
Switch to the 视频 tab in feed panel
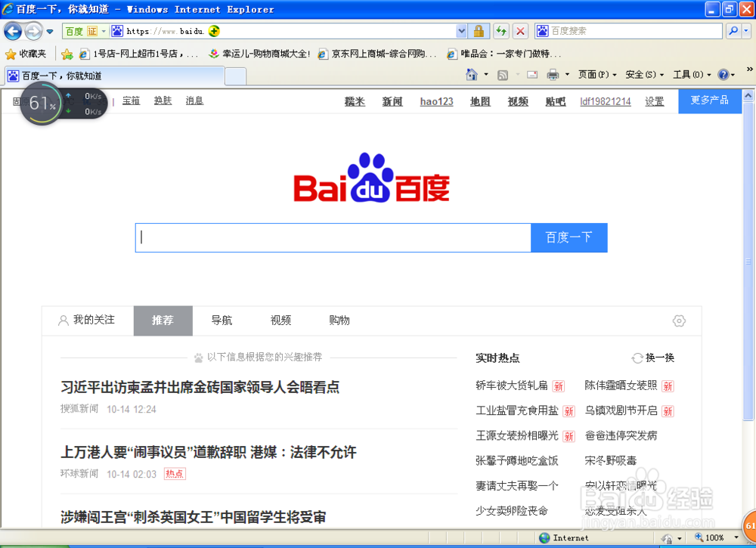280,320
